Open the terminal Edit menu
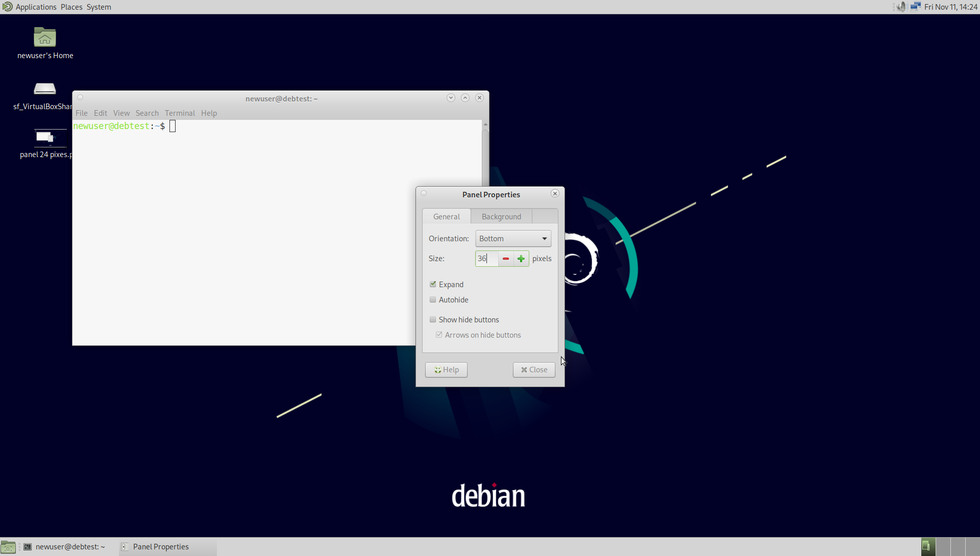 (x=101, y=113)
